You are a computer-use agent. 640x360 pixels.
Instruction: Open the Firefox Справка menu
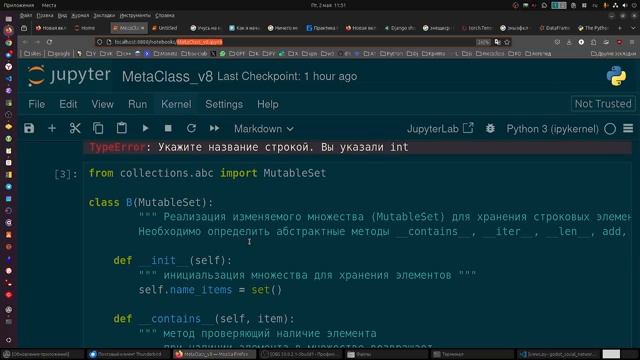[165, 16]
